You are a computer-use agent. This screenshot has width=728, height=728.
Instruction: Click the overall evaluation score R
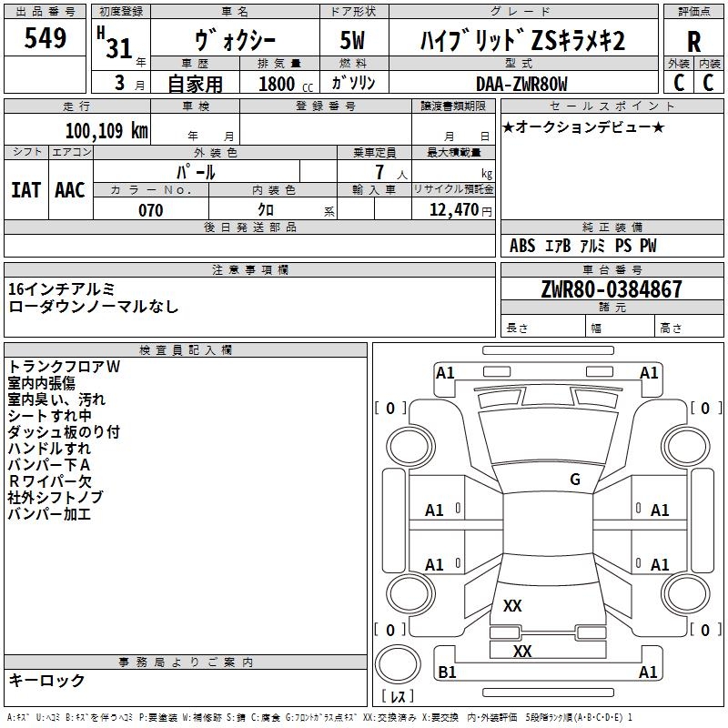click(x=693, y=42)
